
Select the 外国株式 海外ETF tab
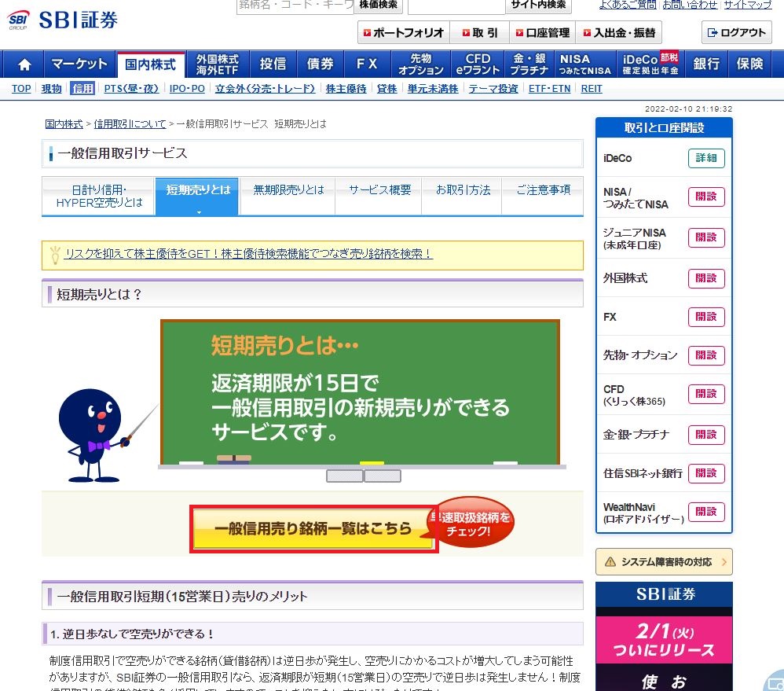tap(218, 64)
